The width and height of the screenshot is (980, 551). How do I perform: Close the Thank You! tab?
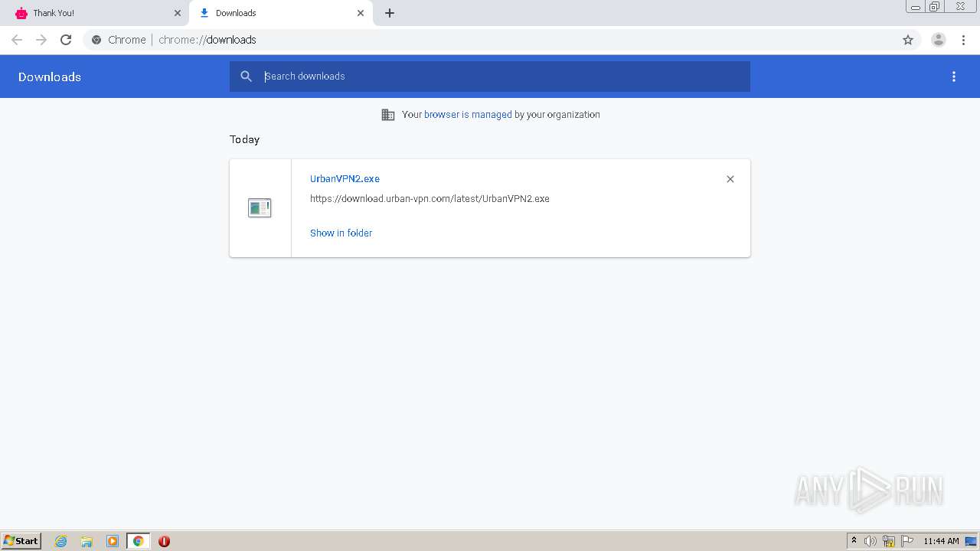click(178, 13)
